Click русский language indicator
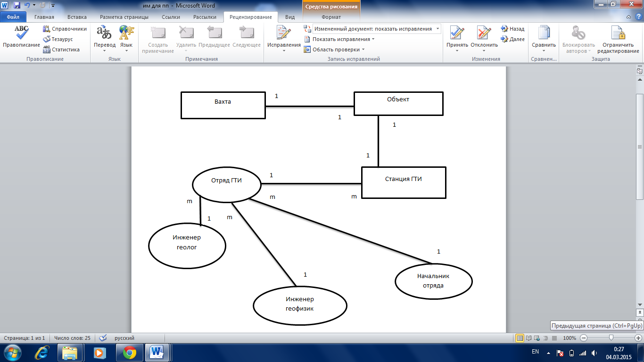644x362 pixels. coord(124,338)
